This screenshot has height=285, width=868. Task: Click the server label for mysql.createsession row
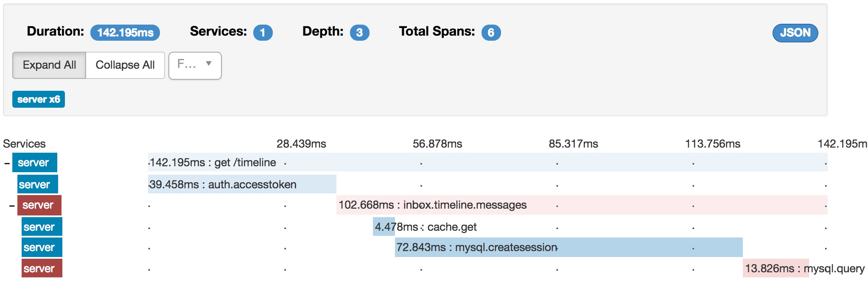42,247
